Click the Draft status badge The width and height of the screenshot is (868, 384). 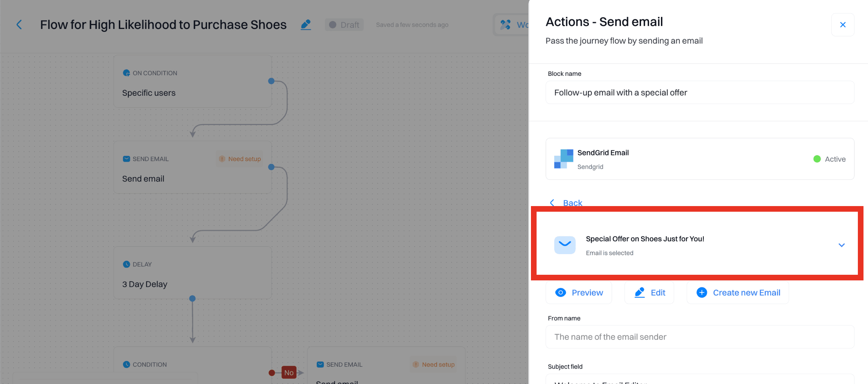point(344,25)
